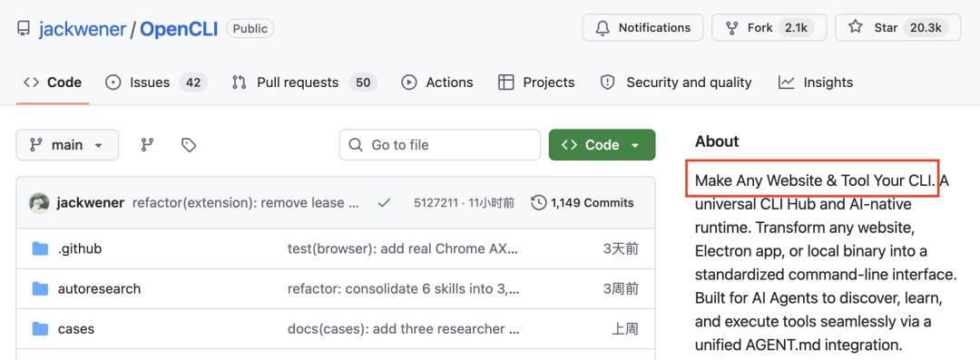The height and width of the screenshot is (360, 980).
Task: Open the Pull requests tab
Action: 304,83
